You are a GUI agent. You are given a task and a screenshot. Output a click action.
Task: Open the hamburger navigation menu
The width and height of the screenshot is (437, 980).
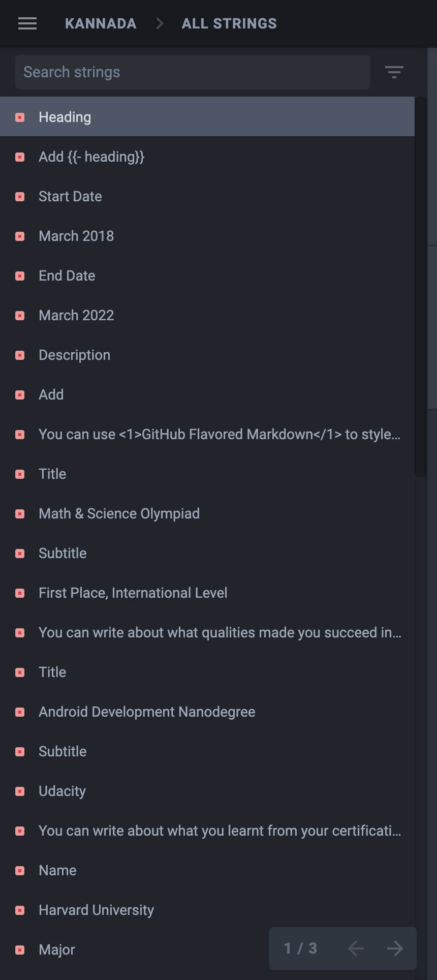[27, 23]
